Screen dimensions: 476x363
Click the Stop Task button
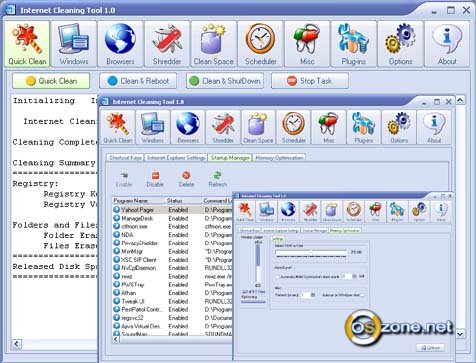tap(310, 81)
